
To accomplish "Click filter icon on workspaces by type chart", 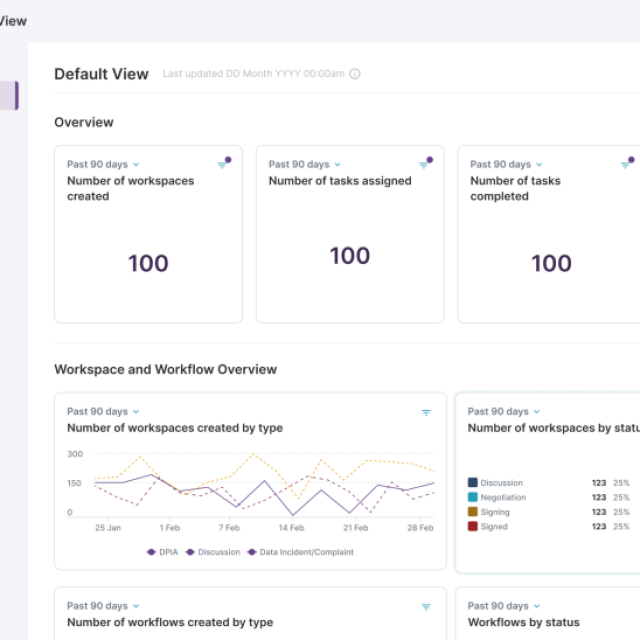I will [426, 412].
